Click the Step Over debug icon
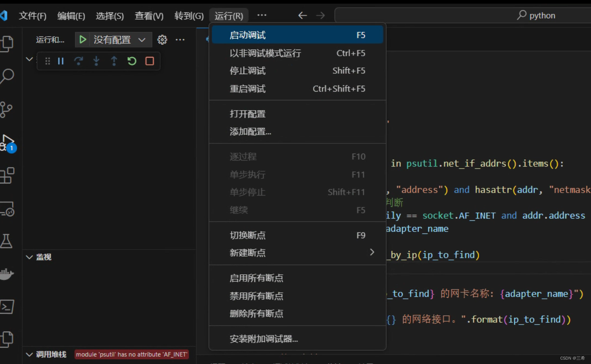The image size is (591, 364). tap(78, 61)
